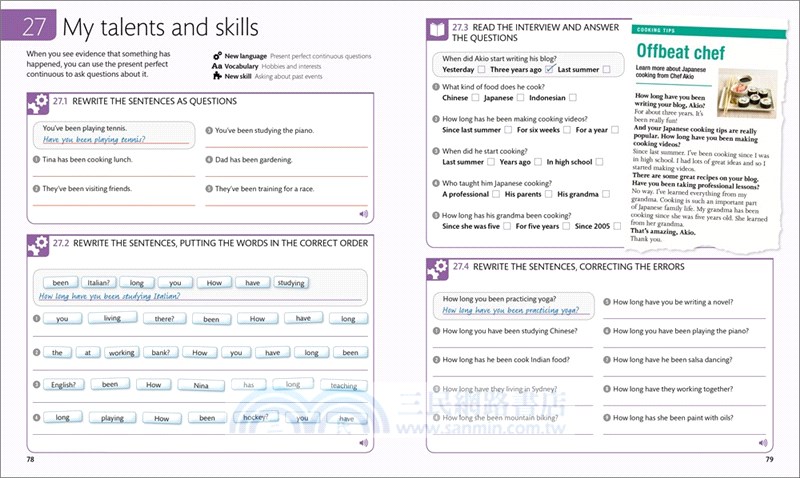Click the question 'Who taught him Japanese cooking?'
The width and height of the screenshot is (800, 478).
point(497,183)
